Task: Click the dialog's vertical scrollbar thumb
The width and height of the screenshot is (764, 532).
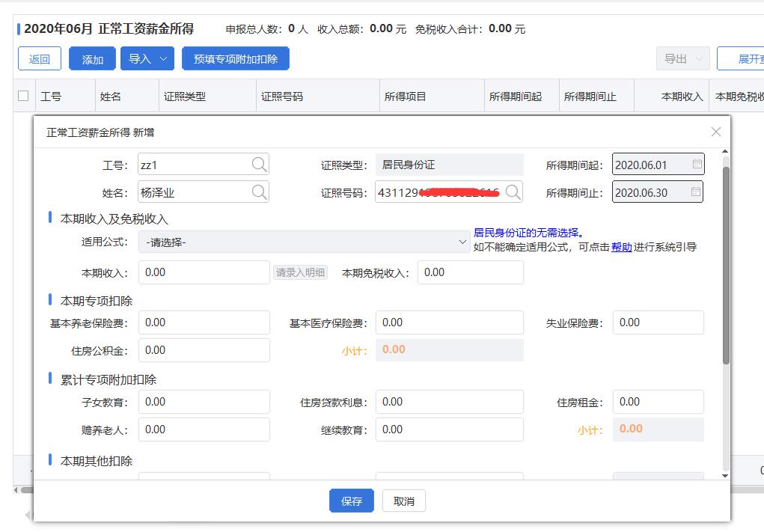Action: [726, 266]
